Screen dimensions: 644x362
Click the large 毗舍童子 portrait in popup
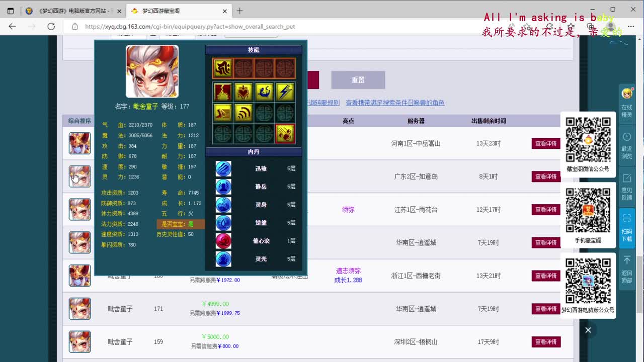pyautogui.click(x=152, y=71)
